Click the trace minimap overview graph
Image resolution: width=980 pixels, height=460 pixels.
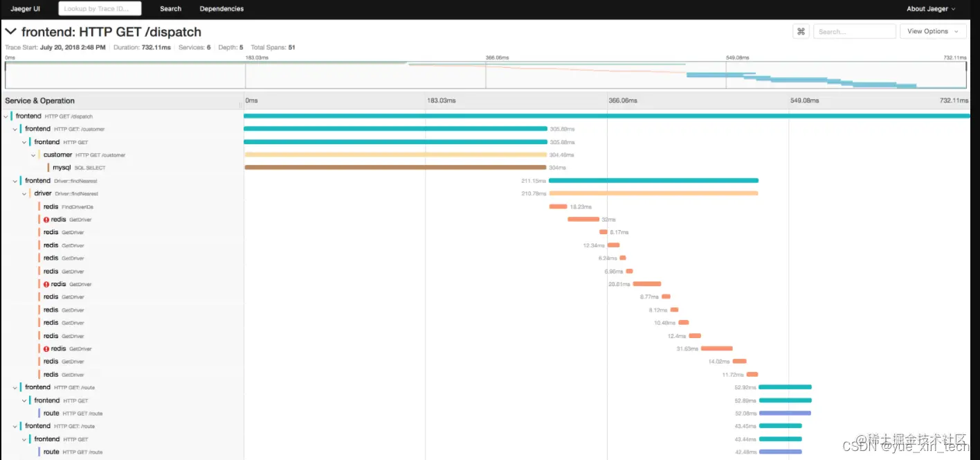click(485, 75)
